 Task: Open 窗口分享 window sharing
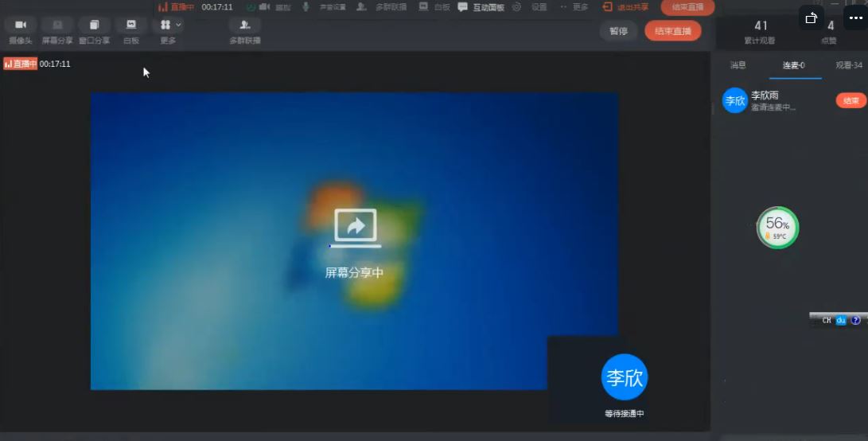[94, 30]
